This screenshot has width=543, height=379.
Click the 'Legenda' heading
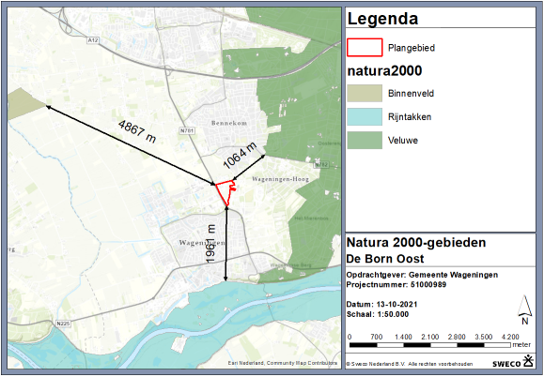pos(382,19)
